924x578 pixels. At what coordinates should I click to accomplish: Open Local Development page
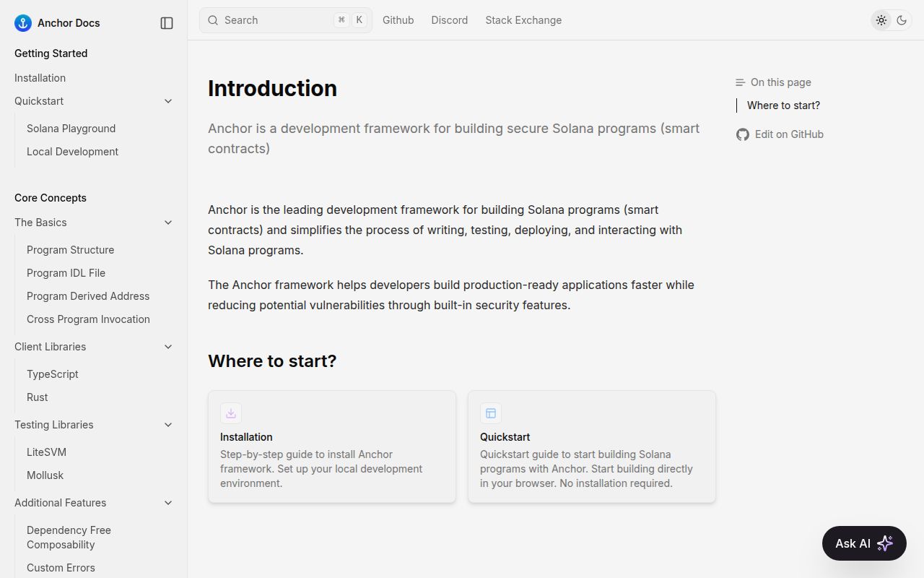pos(72,152)
